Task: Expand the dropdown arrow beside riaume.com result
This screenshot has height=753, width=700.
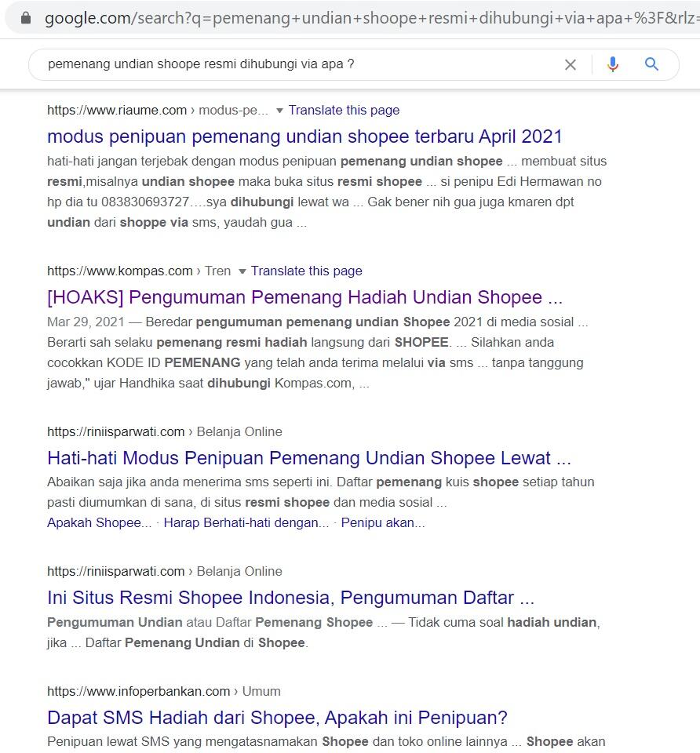Action: tap(279, 111)
